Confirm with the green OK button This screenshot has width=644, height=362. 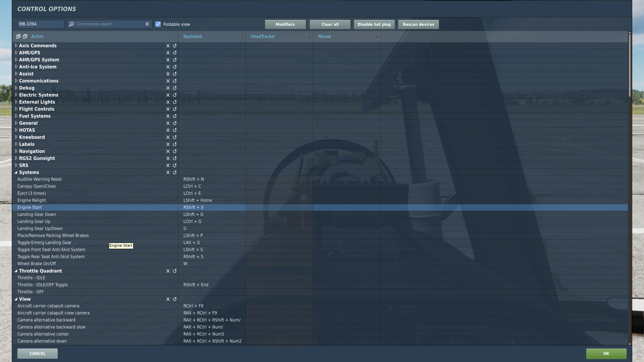coord(606,353)
